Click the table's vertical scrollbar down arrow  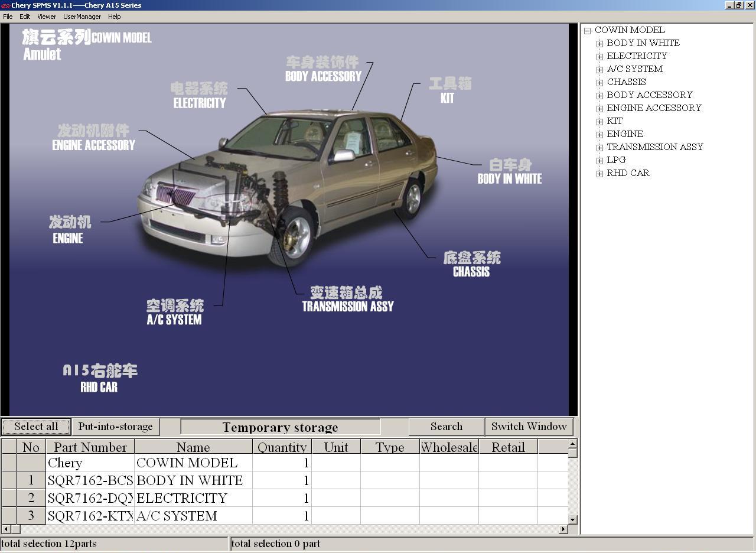pos(572,519)
